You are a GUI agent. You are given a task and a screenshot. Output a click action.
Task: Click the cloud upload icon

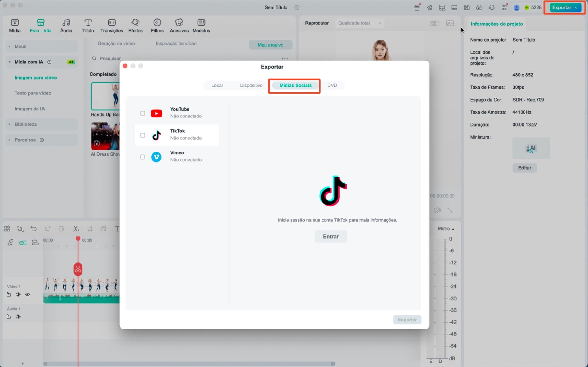pyautogui.click(x=479, y=8)
